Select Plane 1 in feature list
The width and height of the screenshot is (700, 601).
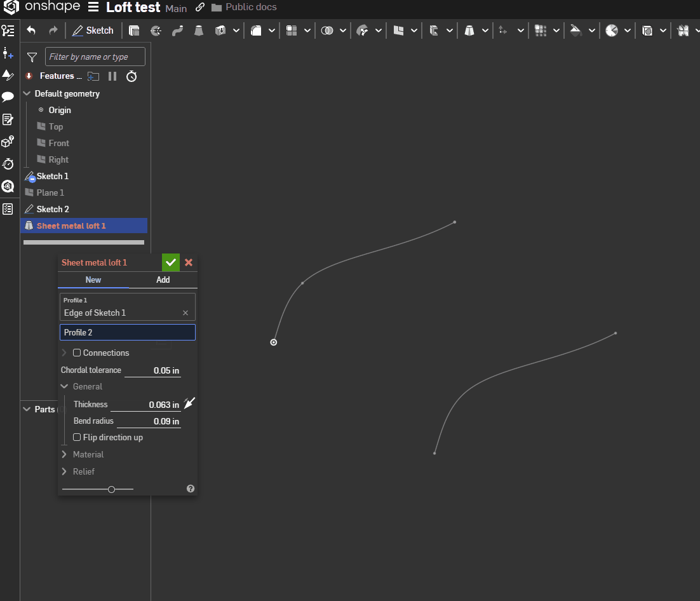point(50,192)
